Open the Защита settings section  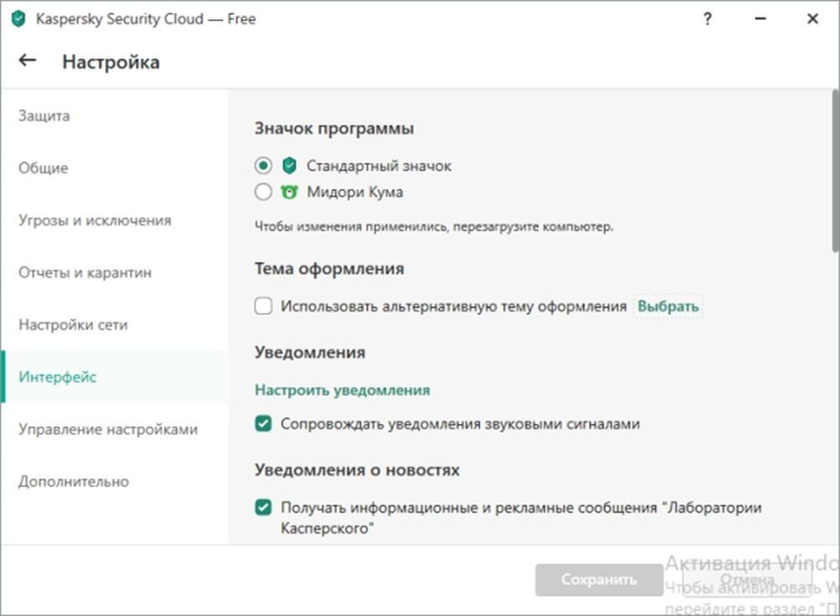(x=114, y=116)
